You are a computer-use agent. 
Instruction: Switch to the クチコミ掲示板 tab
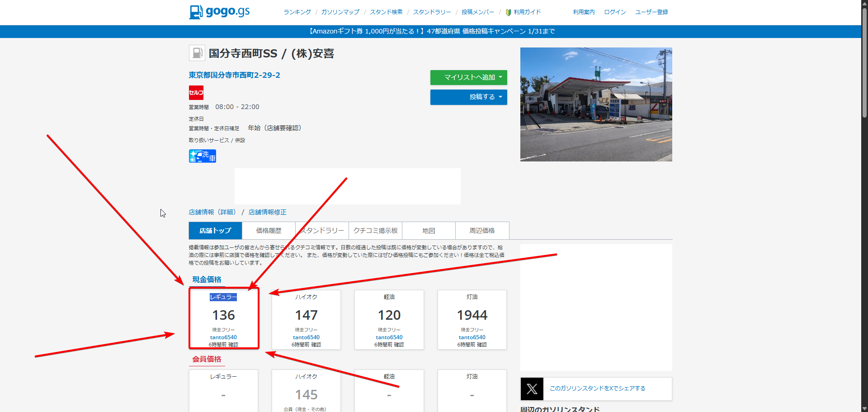(x=375, y=231)
